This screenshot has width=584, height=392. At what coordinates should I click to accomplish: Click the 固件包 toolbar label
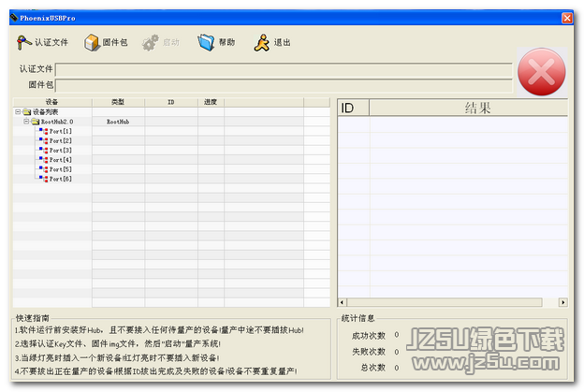pyautogui.click(x=115, y=42)
